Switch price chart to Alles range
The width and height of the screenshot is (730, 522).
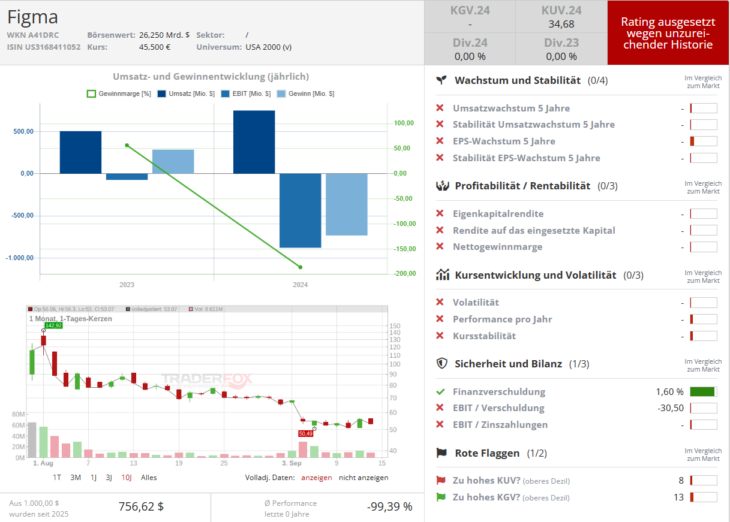click(x=149, y=478)
